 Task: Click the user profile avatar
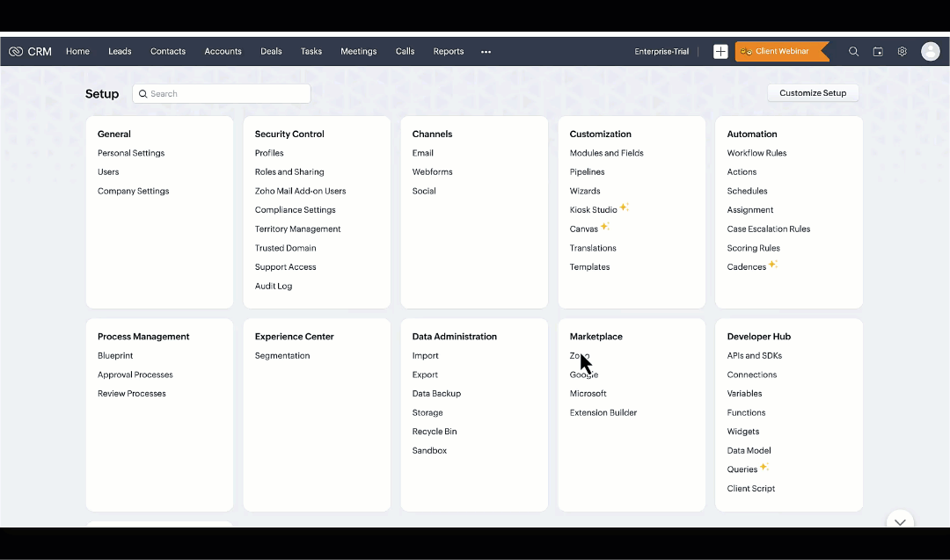click(x=930, y=52)
